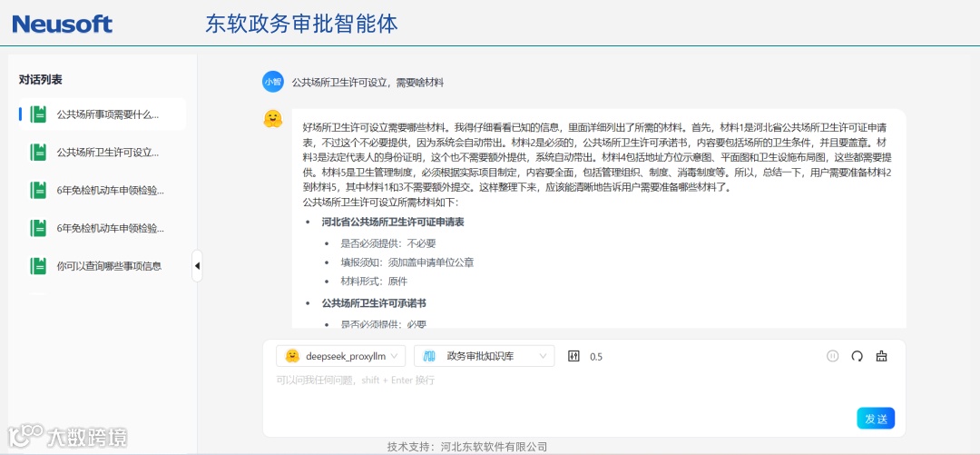980x455 pixels.
Task: Open conversation 公共场所事项需要什么...
Action: point(103,114)
